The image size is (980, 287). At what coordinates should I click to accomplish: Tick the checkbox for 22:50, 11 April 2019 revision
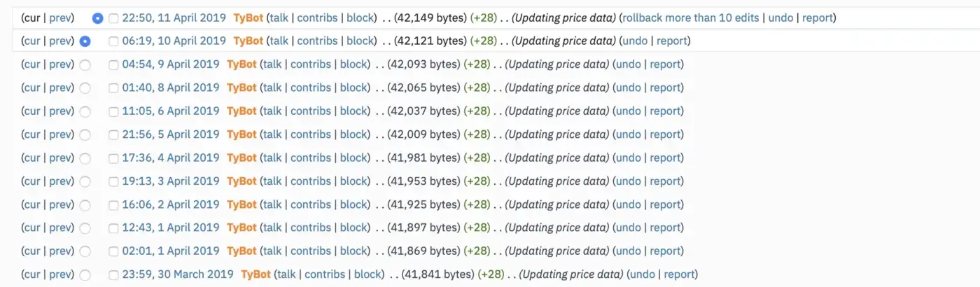pyautogui.click(x=113, y=18)
